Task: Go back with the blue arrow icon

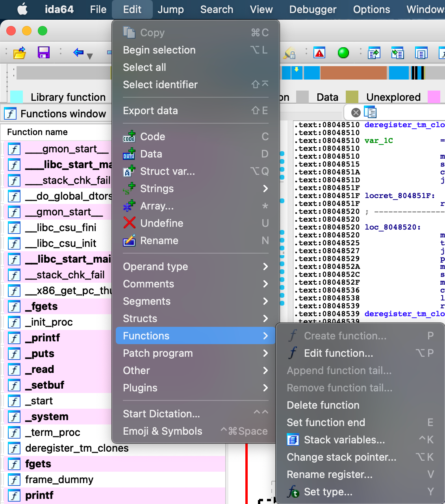Action: (x=78, y=52)
